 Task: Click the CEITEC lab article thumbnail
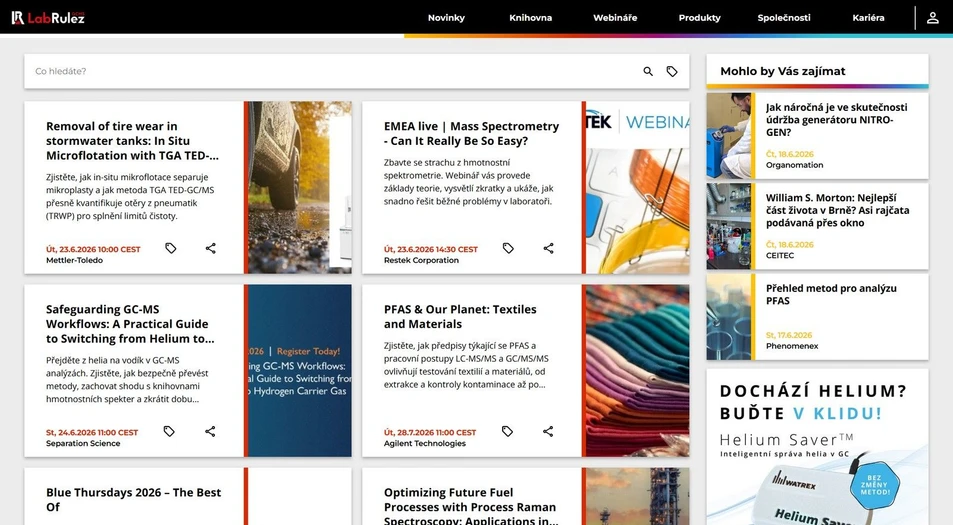tap(728, 226)
